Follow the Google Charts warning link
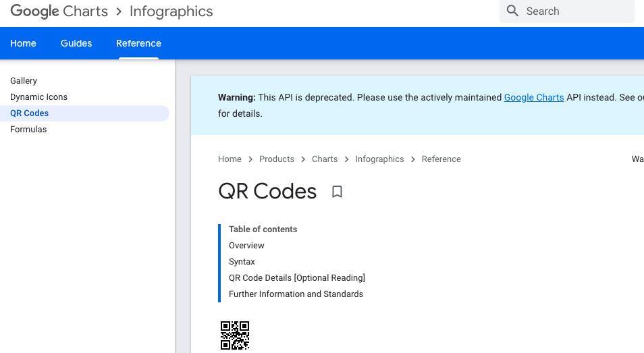 click(534, 97)
